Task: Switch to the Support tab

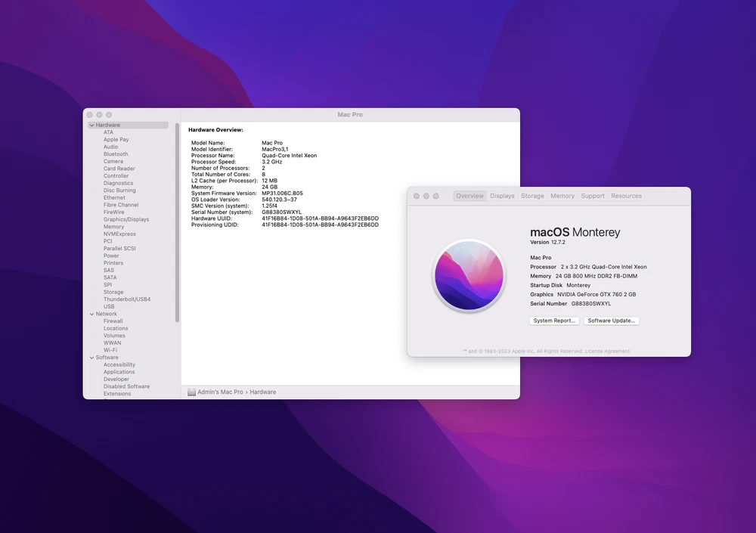Action: coord(593,196)
